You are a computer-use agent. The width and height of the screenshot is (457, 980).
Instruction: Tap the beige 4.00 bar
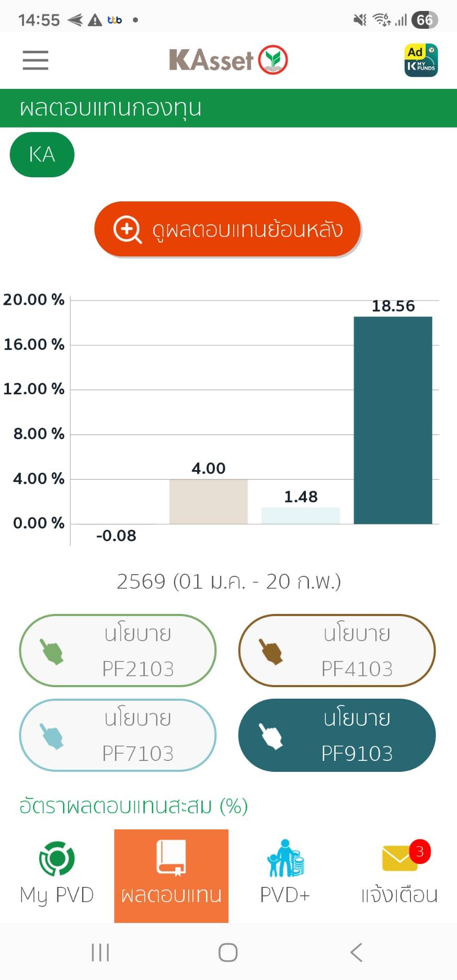(x=208, y=502)
